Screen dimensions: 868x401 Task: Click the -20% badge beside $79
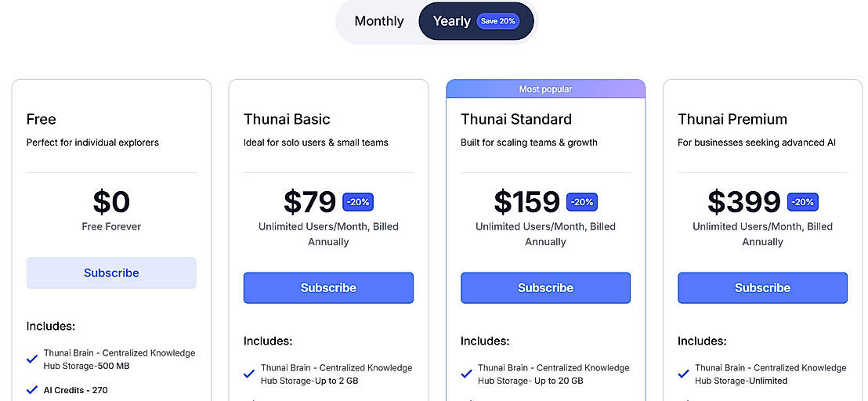(x=358, y=202)
